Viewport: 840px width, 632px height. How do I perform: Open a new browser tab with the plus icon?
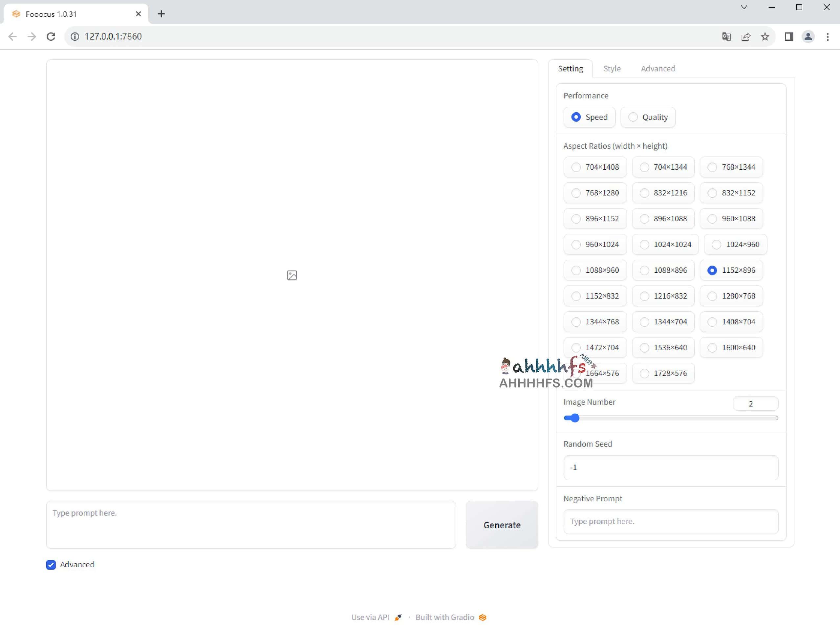point(162,14)
